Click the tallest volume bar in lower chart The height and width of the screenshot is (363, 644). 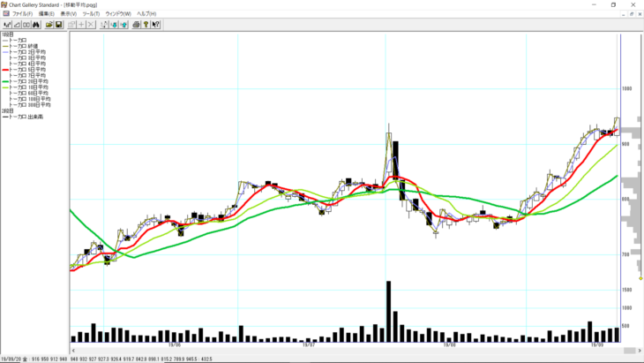tap(387, 311)
